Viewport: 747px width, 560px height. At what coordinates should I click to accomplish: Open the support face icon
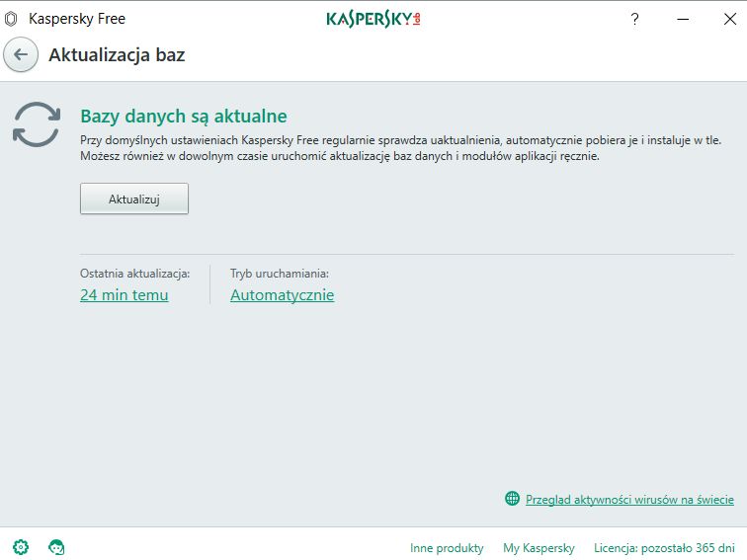pos(56,547)
